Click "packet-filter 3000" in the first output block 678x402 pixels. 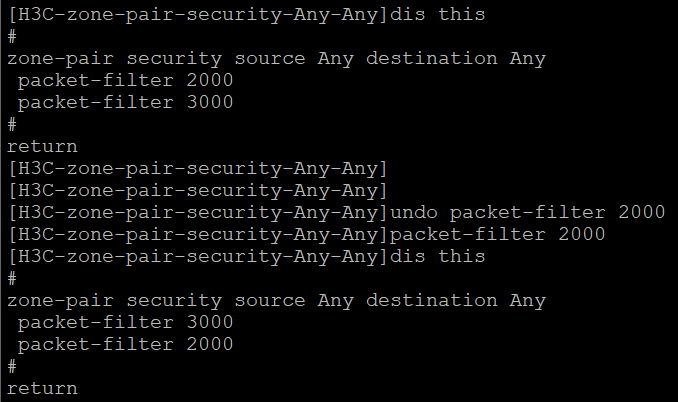click(x=125, y=102)
